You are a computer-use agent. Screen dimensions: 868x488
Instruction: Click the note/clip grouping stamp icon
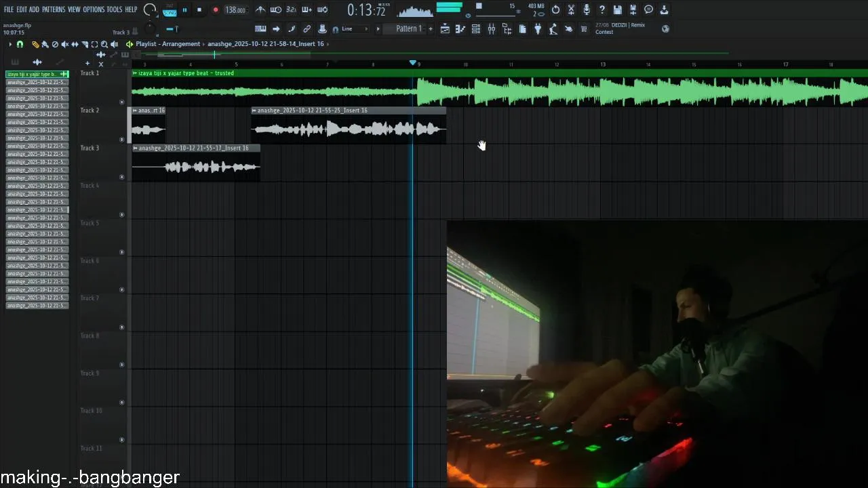(x=322, y=29)
